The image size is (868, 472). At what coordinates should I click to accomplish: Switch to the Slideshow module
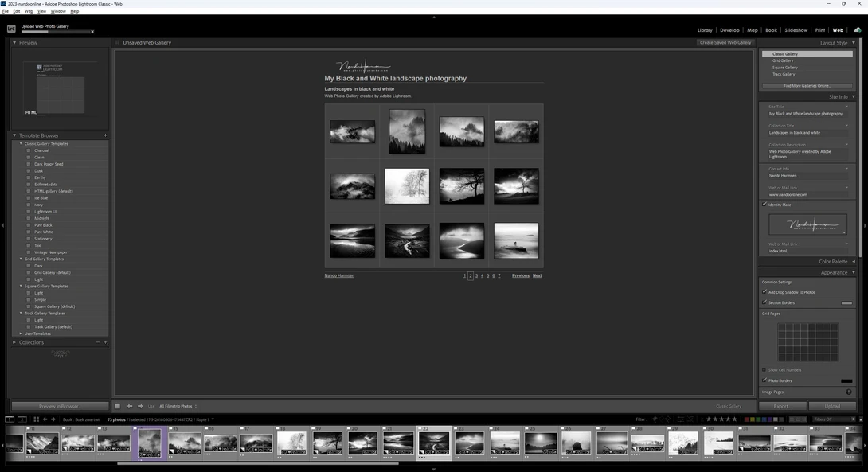796,30
